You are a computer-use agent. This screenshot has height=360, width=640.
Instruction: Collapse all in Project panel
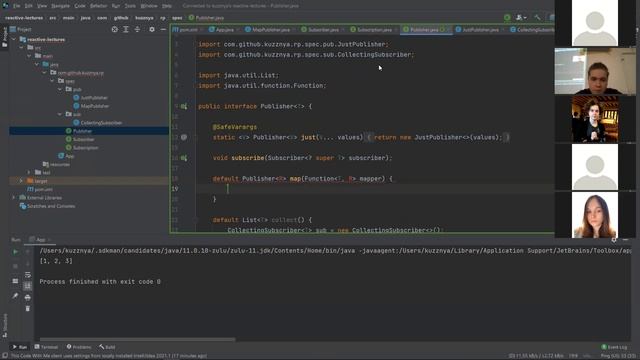(137, 29)
